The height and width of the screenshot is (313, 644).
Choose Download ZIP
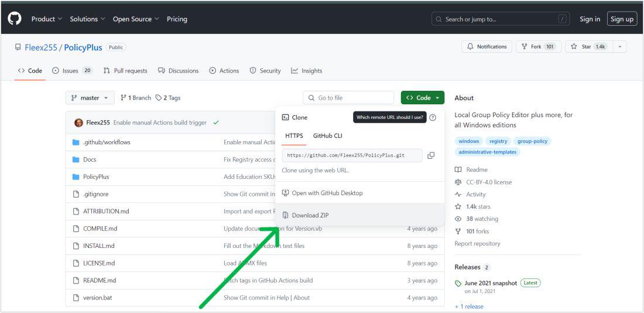(x=360, y=215)
